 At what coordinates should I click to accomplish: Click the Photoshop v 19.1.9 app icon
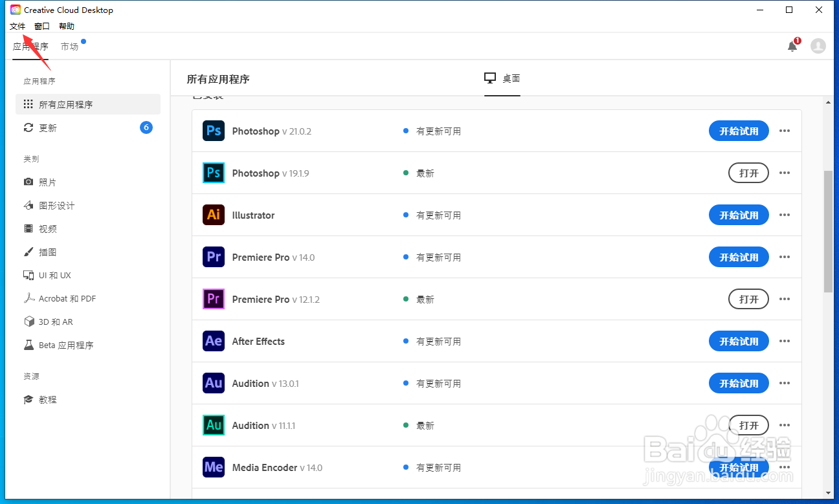(x=214, y=173)
